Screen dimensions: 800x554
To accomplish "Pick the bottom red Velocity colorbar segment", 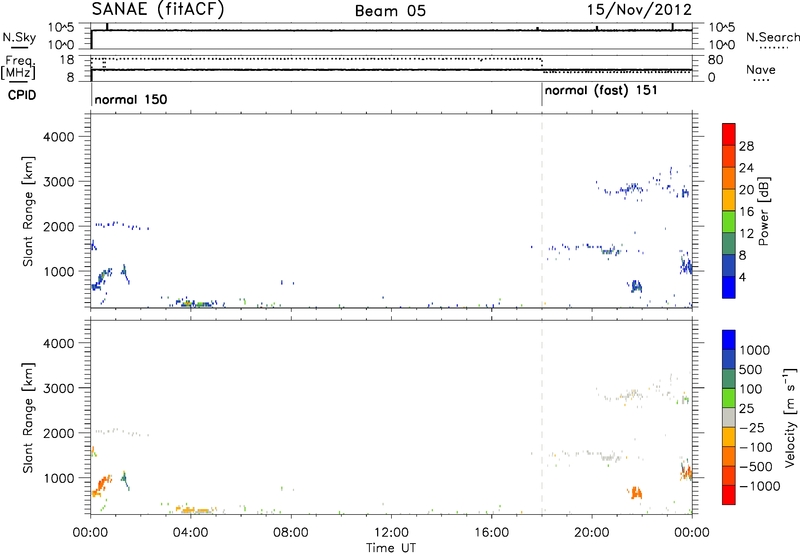I will (x=729, y=495).
